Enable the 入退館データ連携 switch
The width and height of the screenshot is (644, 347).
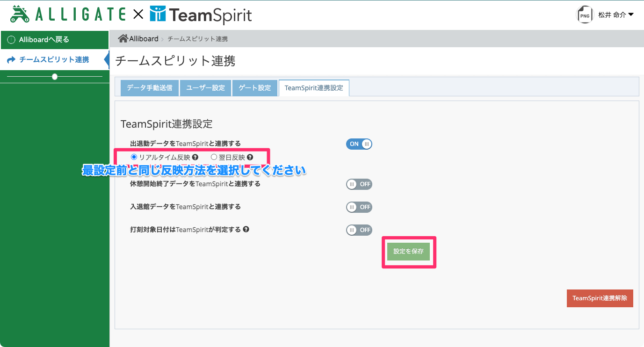coord(359,207)
